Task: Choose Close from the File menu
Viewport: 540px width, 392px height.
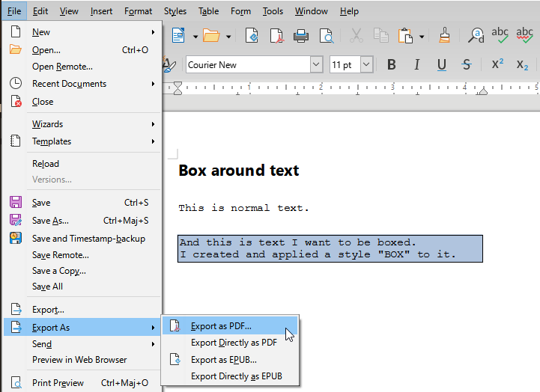Action: click(x=82, y=102)
